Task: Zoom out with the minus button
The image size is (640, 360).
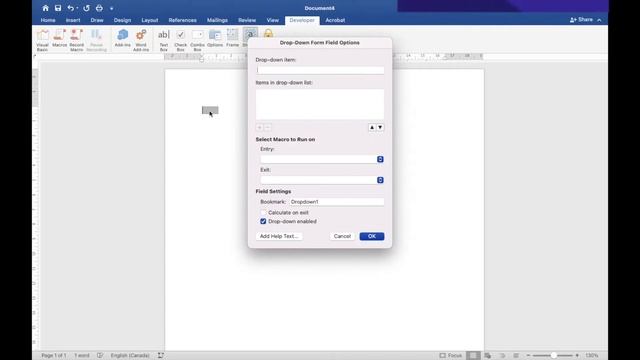Action: (x=528, y=356)
